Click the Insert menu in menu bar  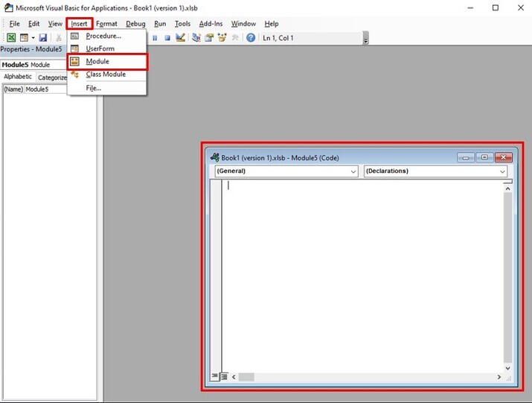pyautogui.click(x=79, y=24)
